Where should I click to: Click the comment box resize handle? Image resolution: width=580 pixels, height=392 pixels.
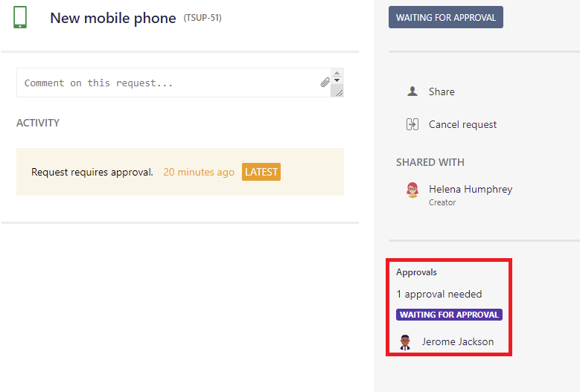point(338,91)
